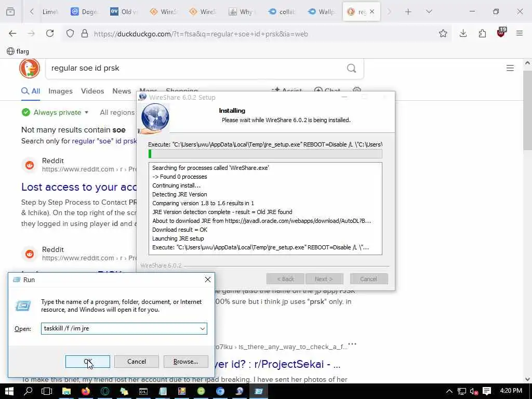
Task: Open the 'r/ProjectSekai' result title link
Action: [x=278, y=364]
